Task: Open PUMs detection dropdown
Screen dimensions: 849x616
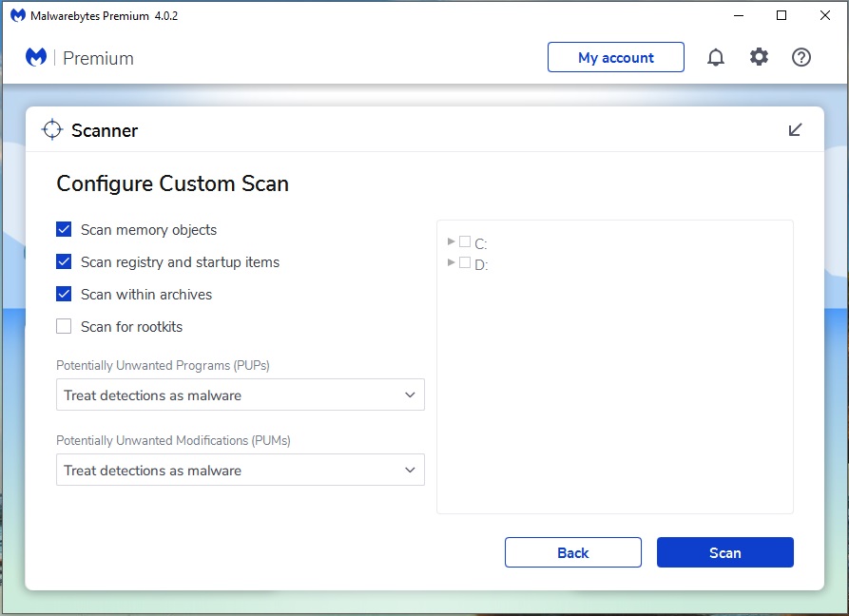Action: click(241, 470)
